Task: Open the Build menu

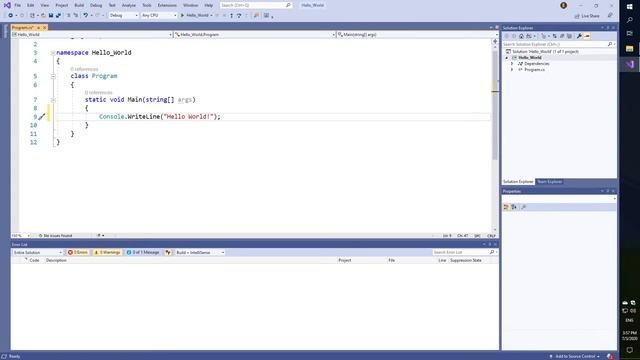Action: tap(79, 5)
